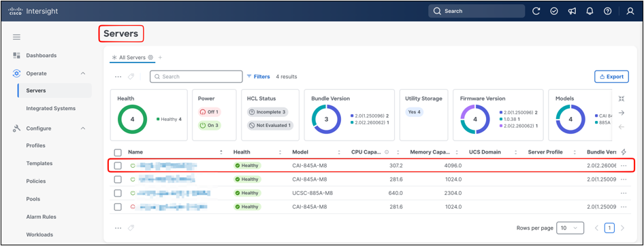Viewport: 644px width, 246px height.
Task: Open column settings lightning icon
Action: [624, 152]
